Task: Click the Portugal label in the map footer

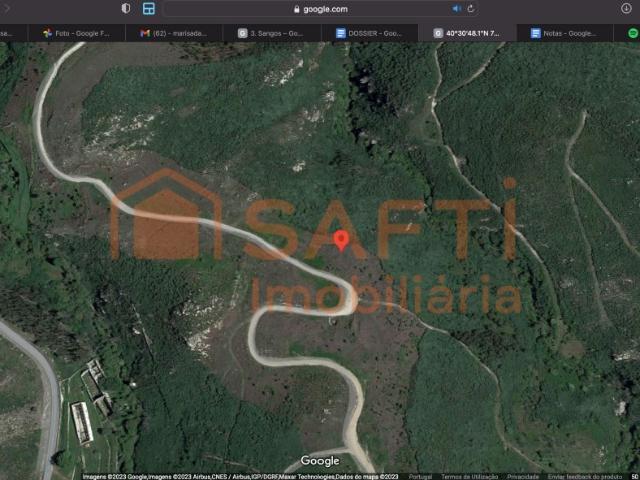Action: coord(421,477)
